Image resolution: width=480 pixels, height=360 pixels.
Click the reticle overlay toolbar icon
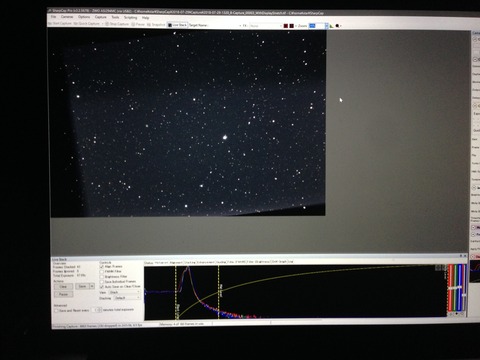(337, 26)
